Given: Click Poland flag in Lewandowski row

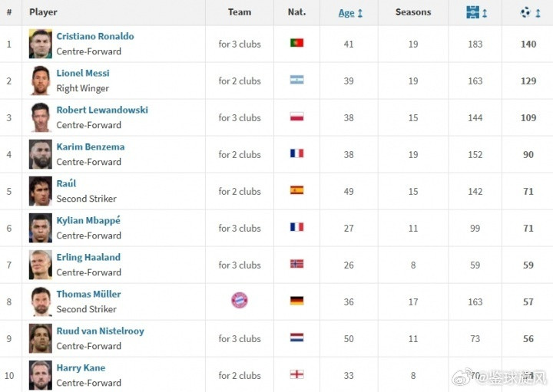Looking at the screenshot, I should [x=297, y=117].
